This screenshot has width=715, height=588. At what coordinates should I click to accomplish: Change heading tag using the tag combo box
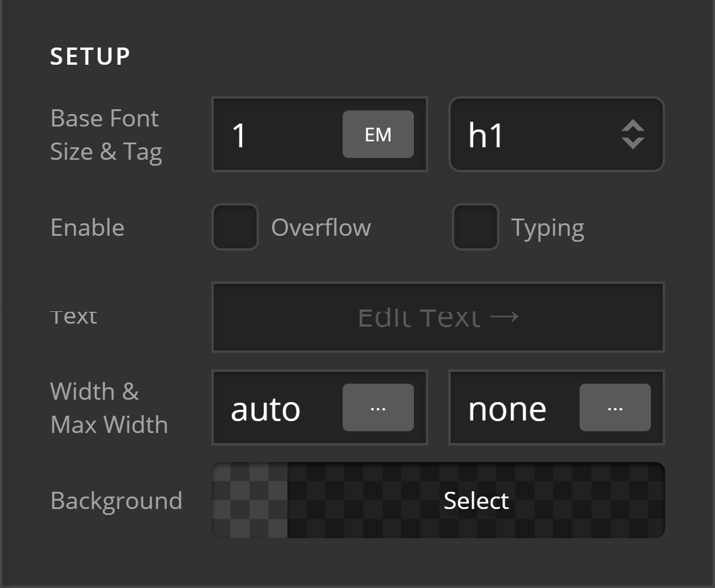556,134
